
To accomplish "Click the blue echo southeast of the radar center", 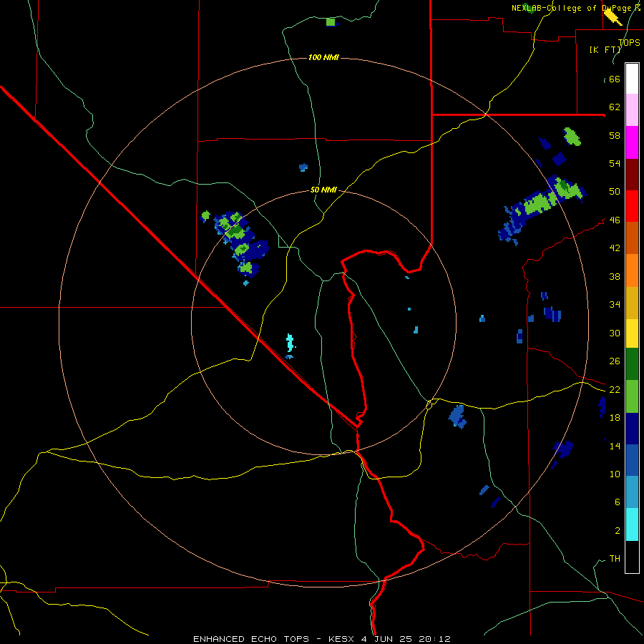I will 457,416.
